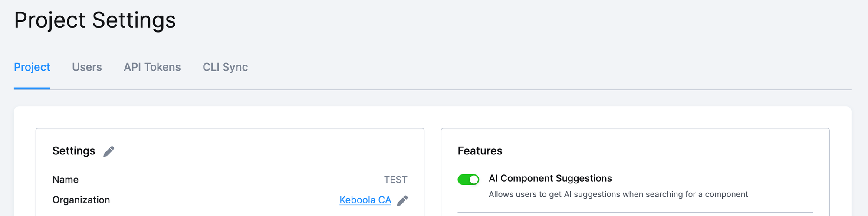
Task: Open the API Tokens tab
Action: point(152,67)
